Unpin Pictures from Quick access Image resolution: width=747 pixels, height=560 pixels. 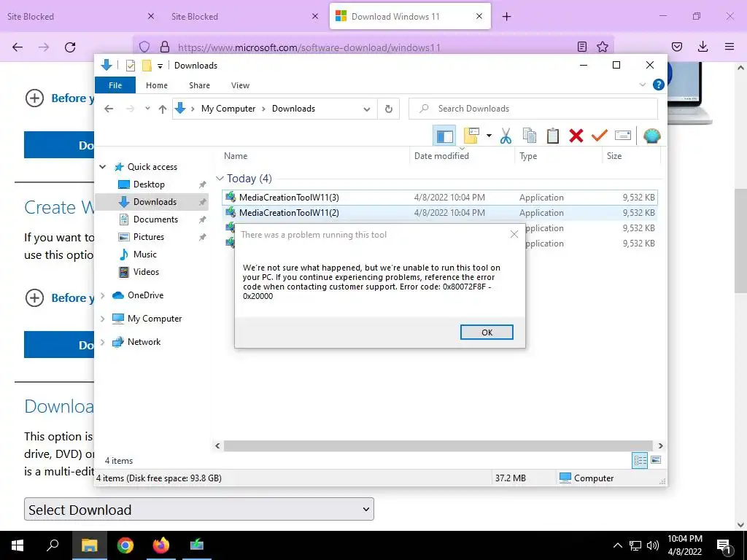click(x=203, y=237)
